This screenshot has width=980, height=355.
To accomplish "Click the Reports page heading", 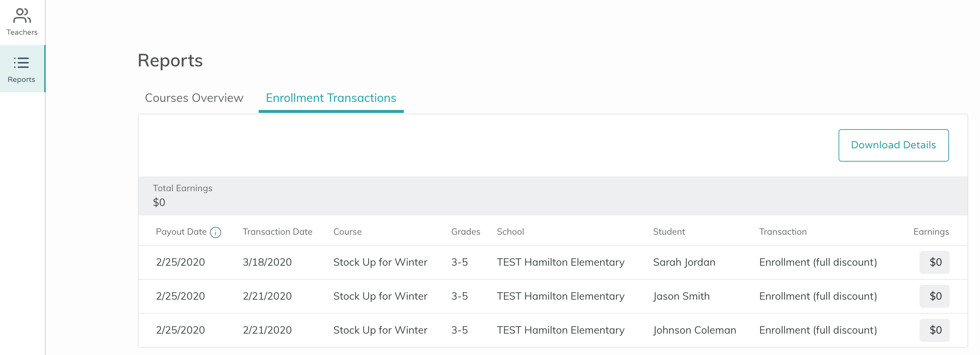I will [170, 60].
